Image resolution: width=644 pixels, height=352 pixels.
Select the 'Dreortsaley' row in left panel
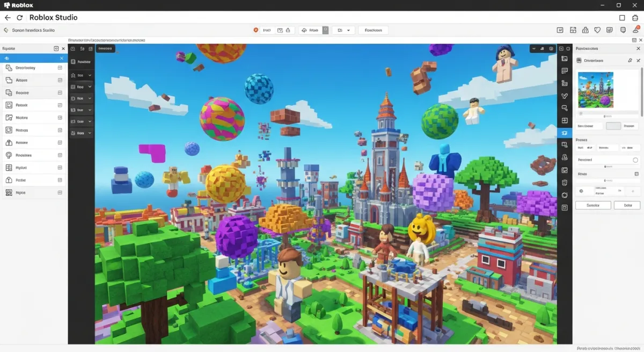33,68
